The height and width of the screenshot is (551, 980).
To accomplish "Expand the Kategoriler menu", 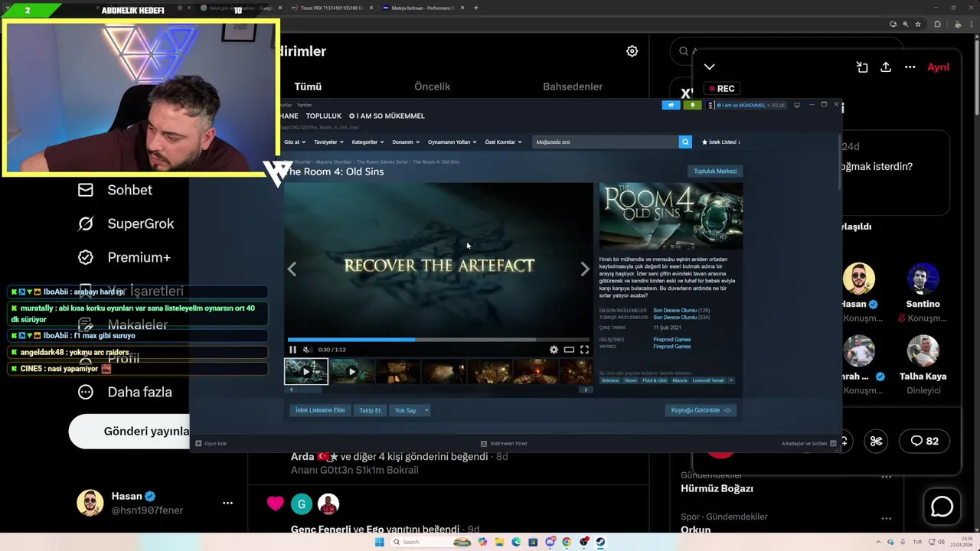I will coord(367,142).
